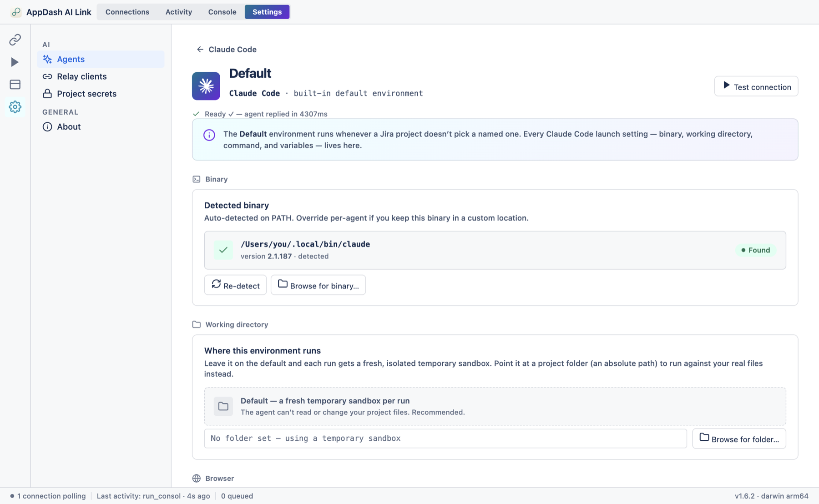Viewport: 819px width, 504px height.
Task: Click the working directory folder path field
Action: click(445, 438)
